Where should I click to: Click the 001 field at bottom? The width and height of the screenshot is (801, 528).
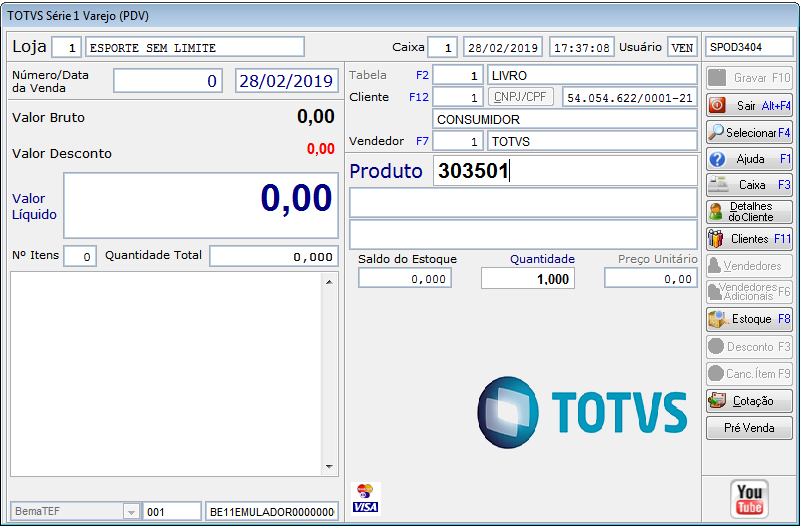pos(172,511)
